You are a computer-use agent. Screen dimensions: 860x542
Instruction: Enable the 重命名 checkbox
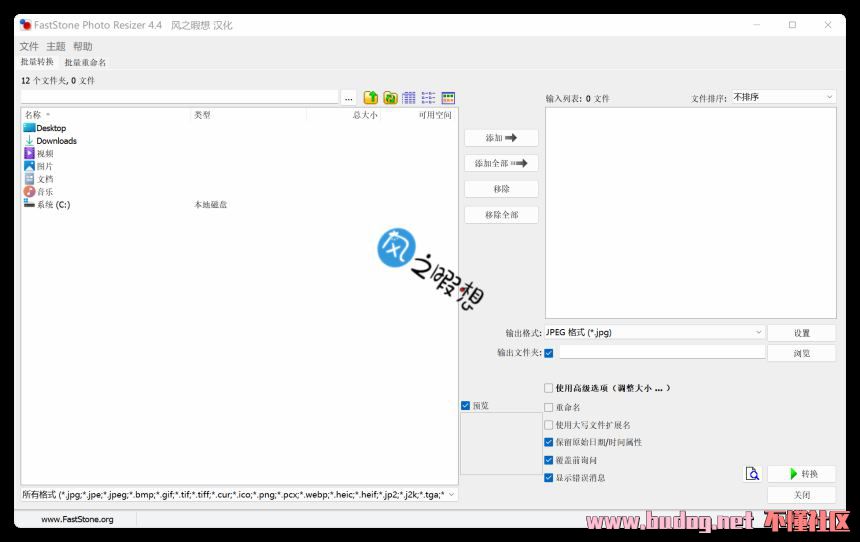tap(548, 407)
